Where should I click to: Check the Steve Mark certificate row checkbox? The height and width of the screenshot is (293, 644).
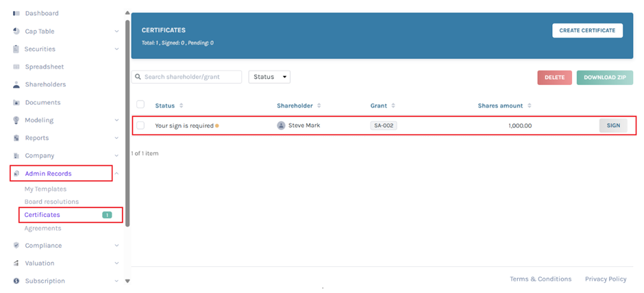pos(140,125)
